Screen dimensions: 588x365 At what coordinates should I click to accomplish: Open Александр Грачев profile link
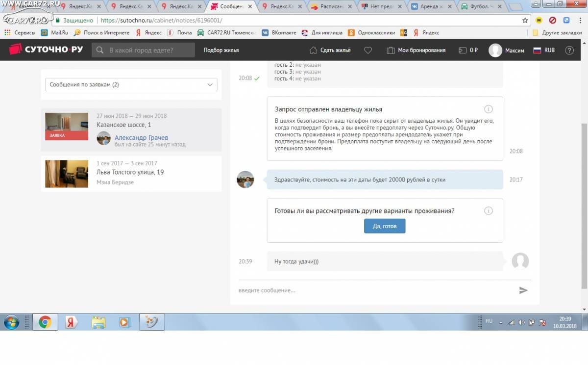(x=141, y=137)
